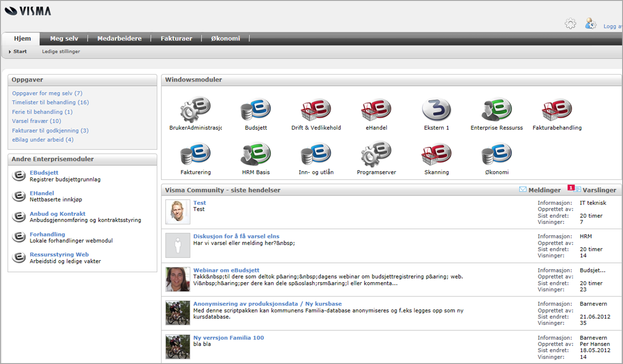623x364 pixels.
Task: Open the Økonomi main tab
Action: click(x=226, y=39)
